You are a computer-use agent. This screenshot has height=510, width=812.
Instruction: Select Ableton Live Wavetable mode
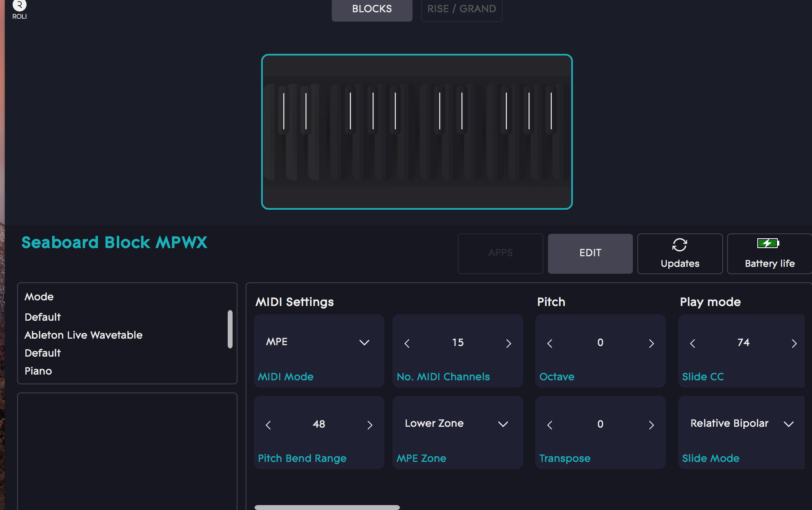[x=83, y=335]
